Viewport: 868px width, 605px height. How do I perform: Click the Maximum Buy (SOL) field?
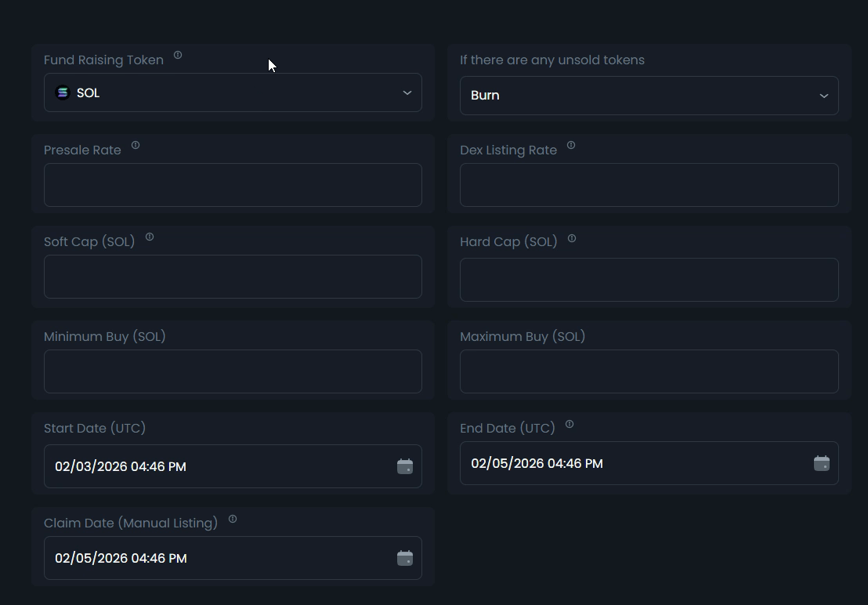coord(649,371)
